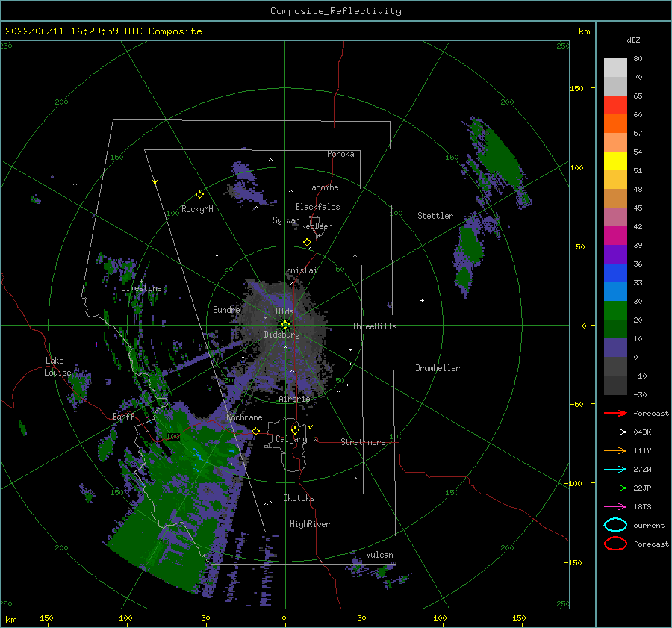The height and width of the screenshot is (628, 672).
Task: Select the Didsbury label
Action: pos(281,335)
